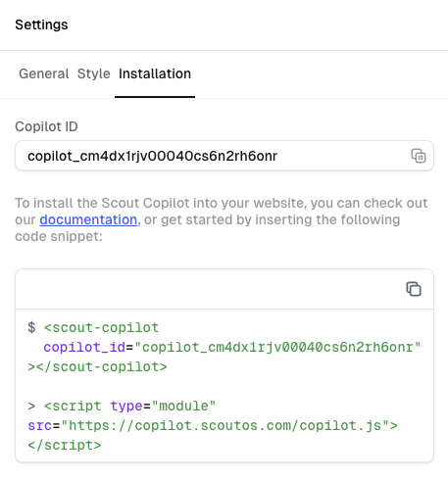The height and width of the screenshot is (480, 448).
Task: Copy the code snippet with the clipboard icon
Action: click(x=414, y=289)
